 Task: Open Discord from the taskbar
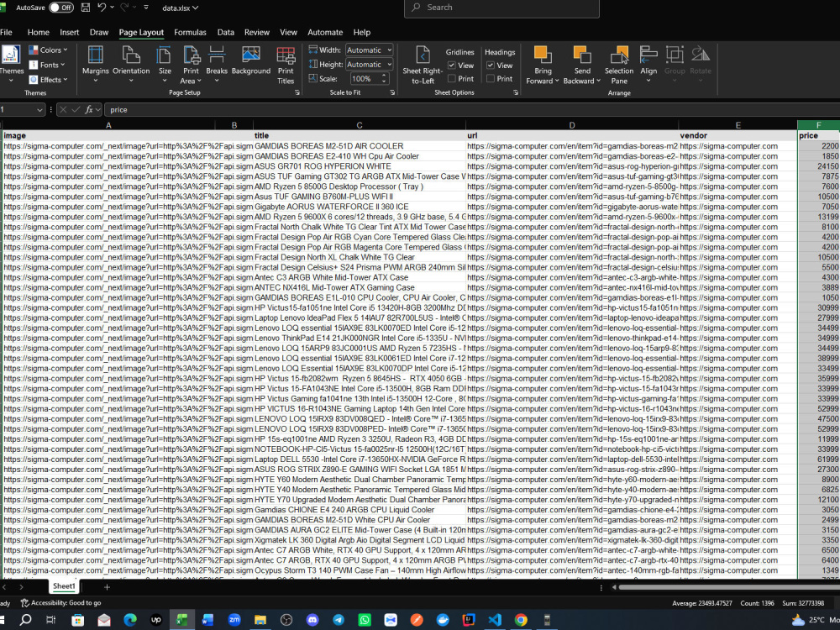312,620
